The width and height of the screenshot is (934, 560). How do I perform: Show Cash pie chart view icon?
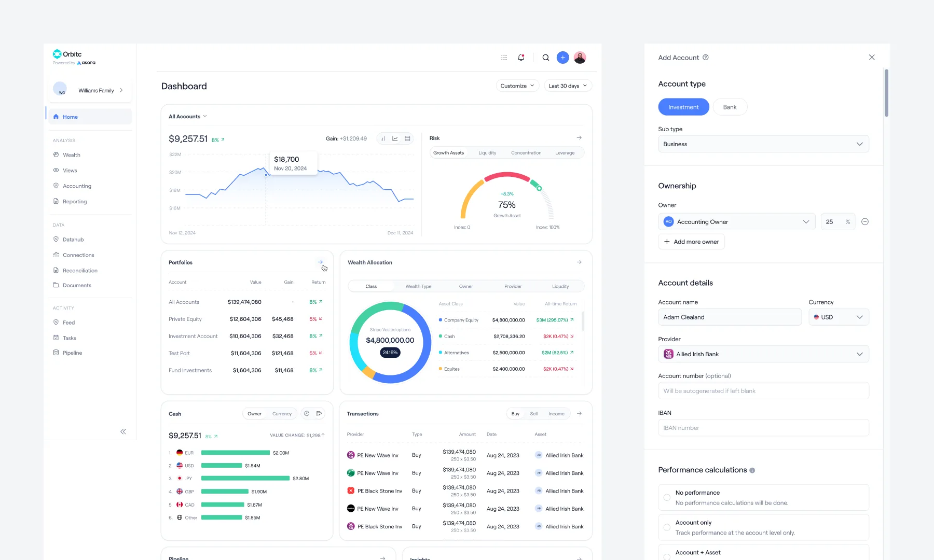[307, 414]
